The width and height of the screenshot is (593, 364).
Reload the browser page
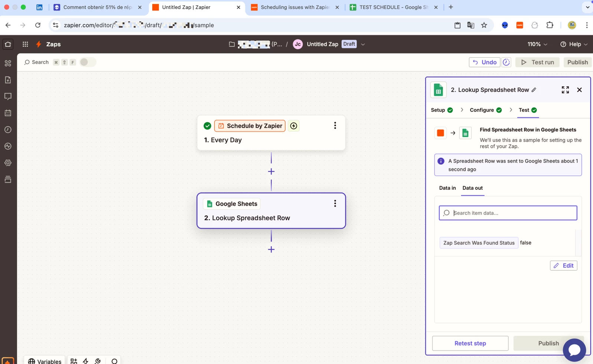point(38,25)
